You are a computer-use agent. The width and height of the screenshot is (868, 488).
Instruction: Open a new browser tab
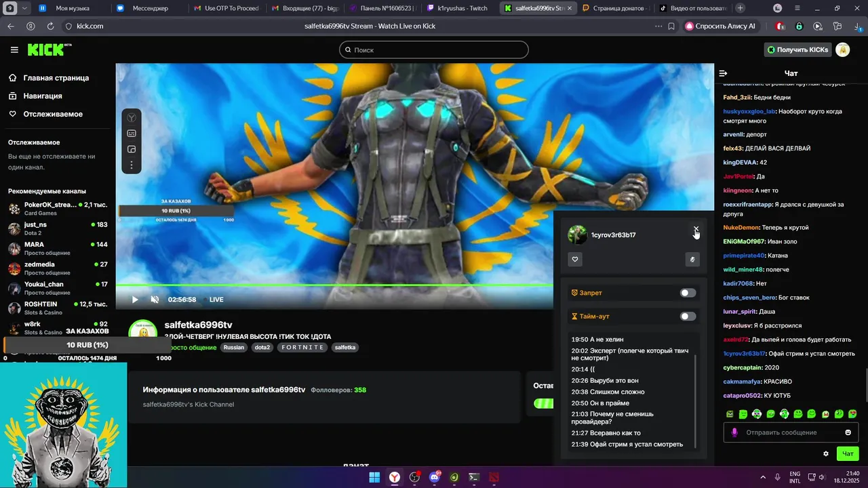pyautogui.click(x=740, y=8)
